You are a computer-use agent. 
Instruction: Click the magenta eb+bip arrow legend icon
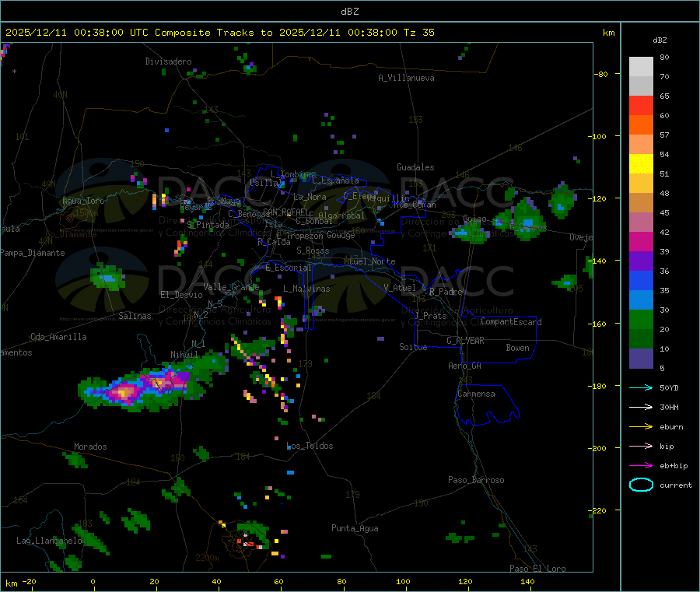point(641,466)
